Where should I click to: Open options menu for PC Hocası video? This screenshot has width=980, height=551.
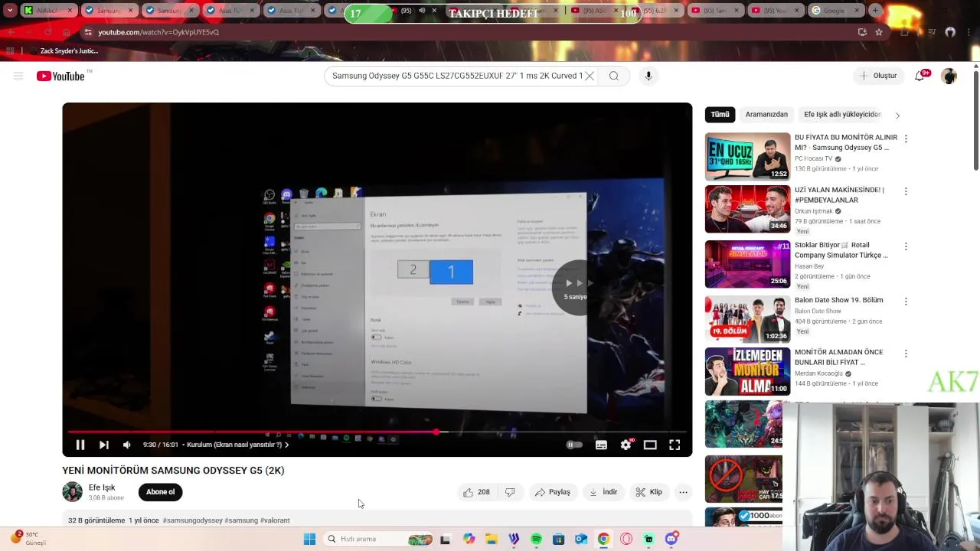click(x=906, y=139)
